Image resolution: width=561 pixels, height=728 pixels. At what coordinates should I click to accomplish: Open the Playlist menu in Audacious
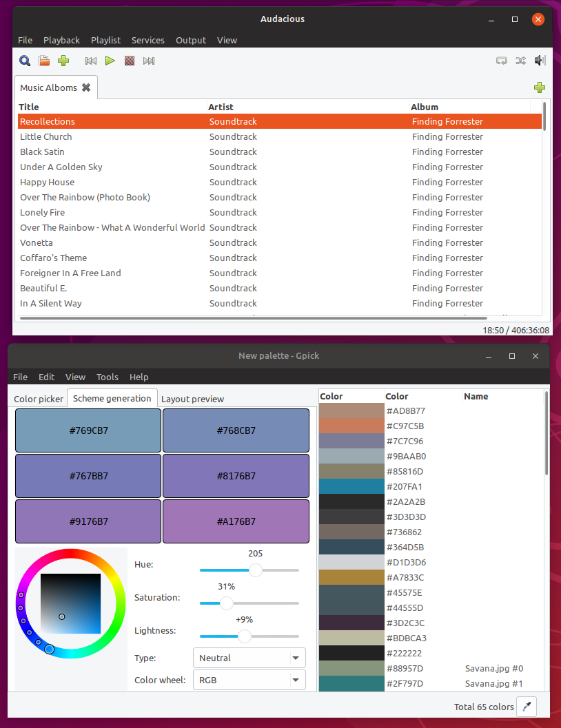pos(105,41)
